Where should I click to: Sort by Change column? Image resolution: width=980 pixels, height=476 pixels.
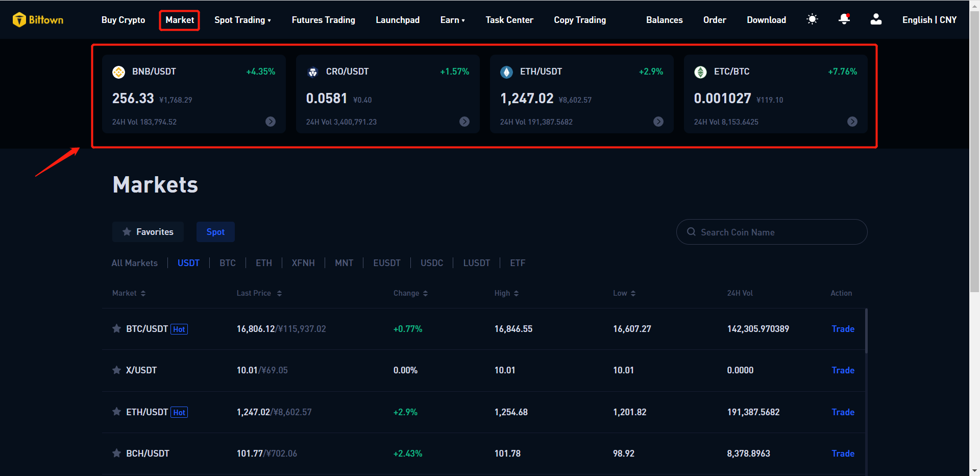point(425,293)
